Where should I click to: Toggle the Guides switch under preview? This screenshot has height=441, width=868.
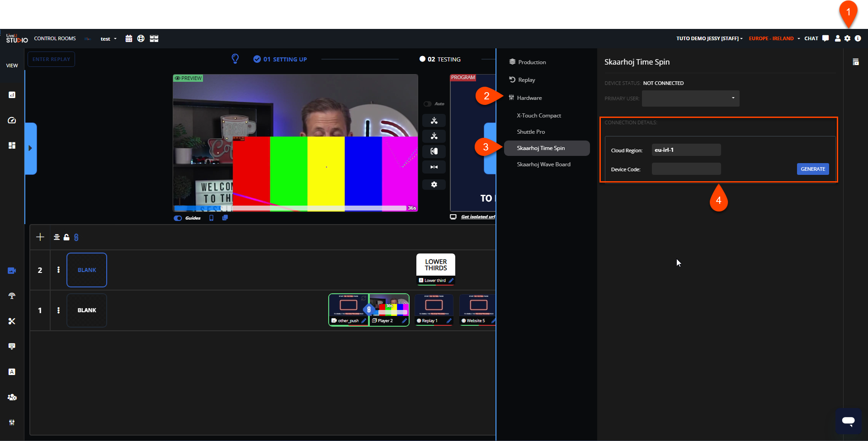pos(178,218)
